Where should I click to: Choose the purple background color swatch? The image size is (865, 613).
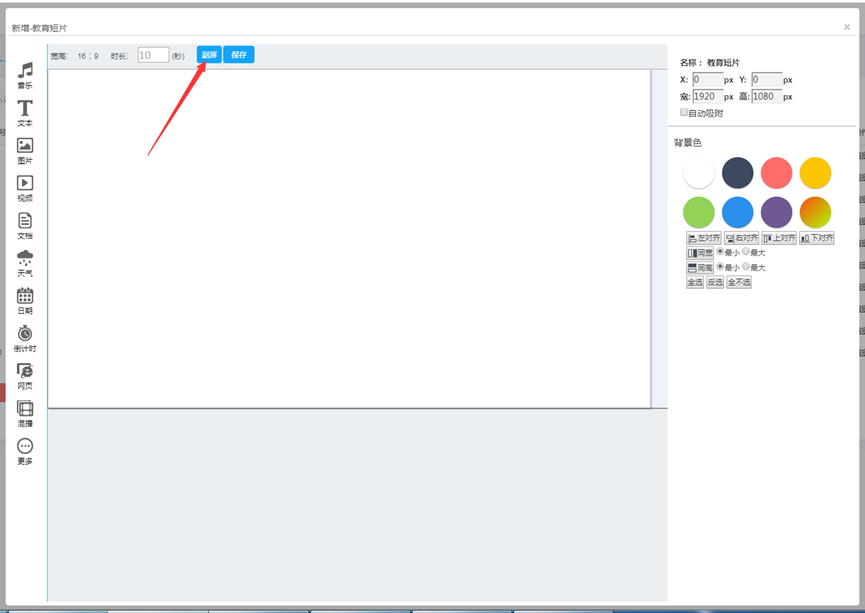pyautogui.click(x=776, y=212)
